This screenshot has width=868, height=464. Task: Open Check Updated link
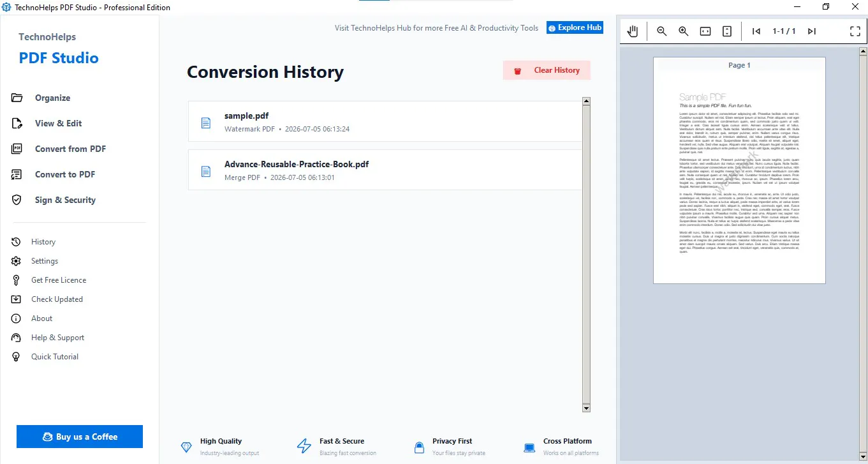pyautogui.click(x=57, y=299)
